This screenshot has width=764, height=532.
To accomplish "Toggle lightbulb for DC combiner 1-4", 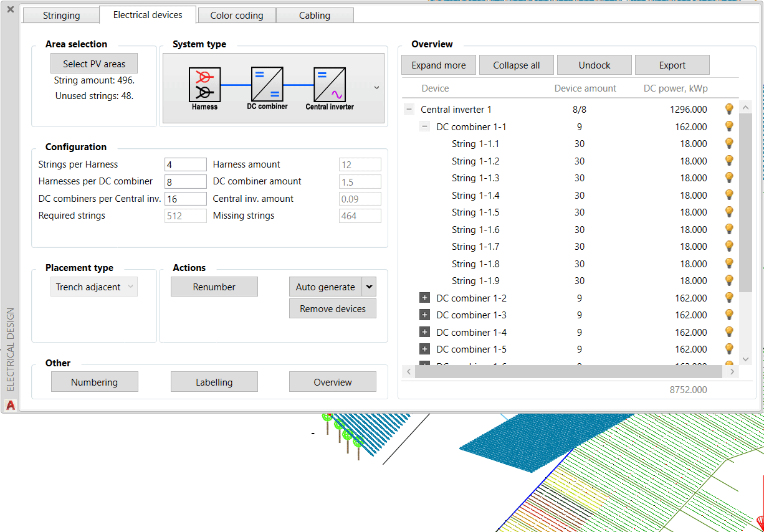I will [x=729, y=332].
